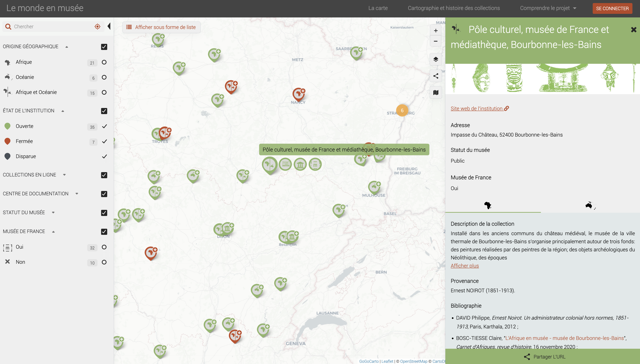Image resolution: width=640 pixels, height=364 pixels.
Task: Open La carte menu item
Action: point(378,8)
